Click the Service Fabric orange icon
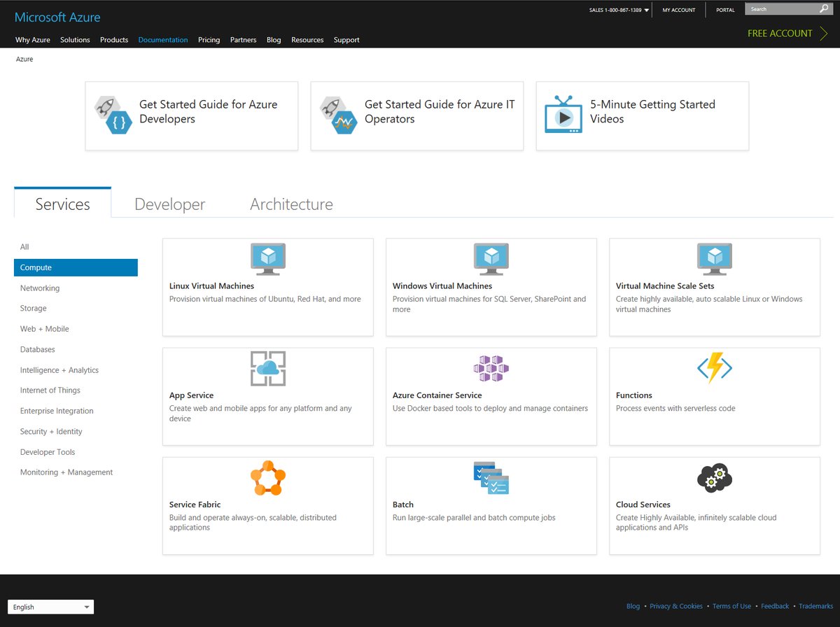Screen dimensions: 840x627 [268, 478]
